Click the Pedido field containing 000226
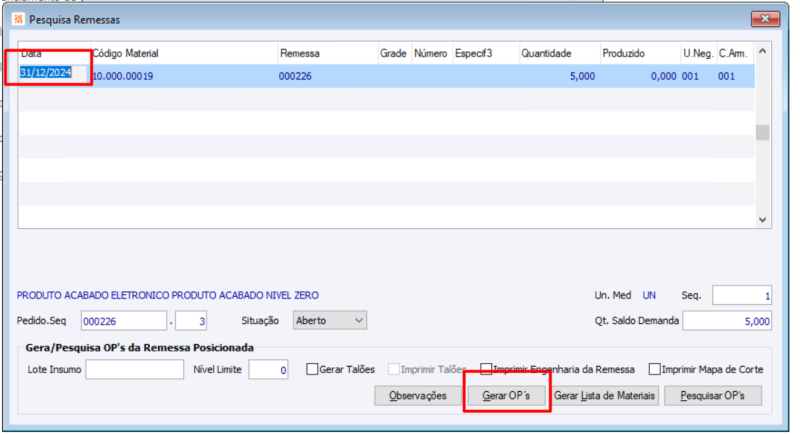Viewport: 800px width, 434px height. (124, 321)
